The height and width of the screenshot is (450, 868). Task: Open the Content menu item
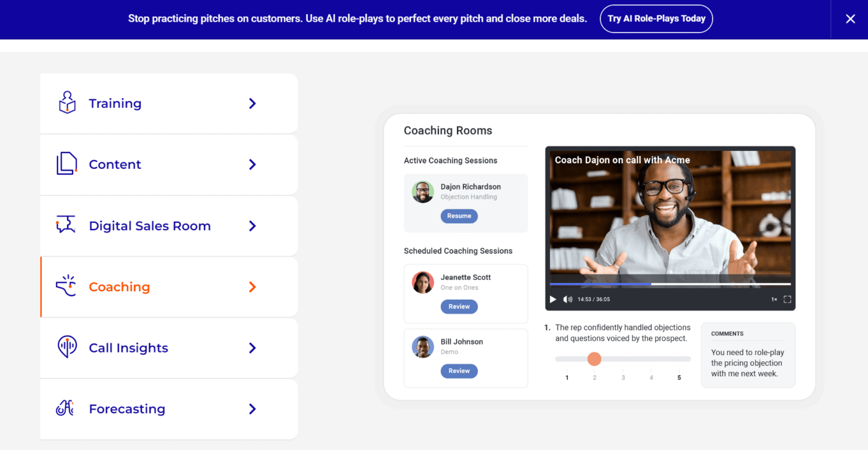point(169,164)
